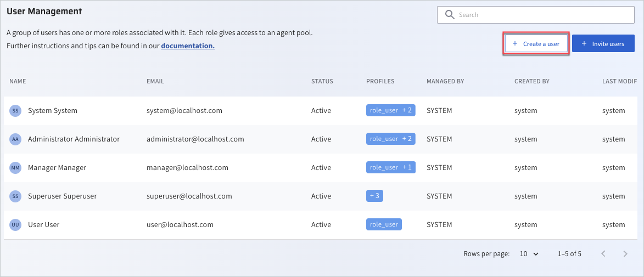Expand role_user +2 profiles for System System
Screen dimensions: 644x277
click(x=390, y=110)
